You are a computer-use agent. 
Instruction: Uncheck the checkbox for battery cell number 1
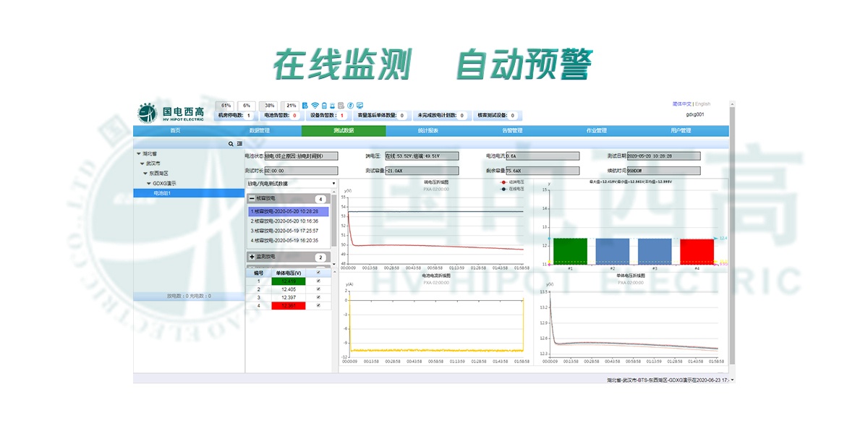(x=318, y=281)
